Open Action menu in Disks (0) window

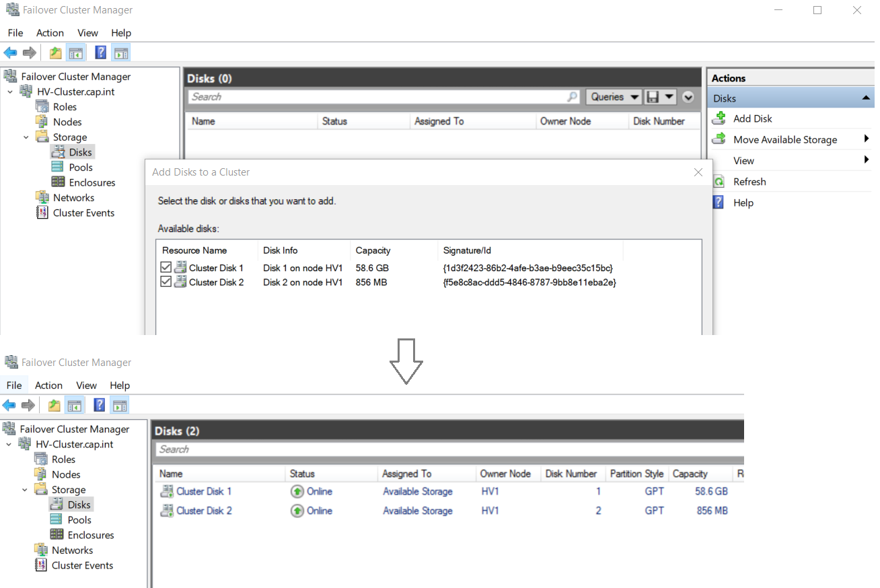click(50, 33)
